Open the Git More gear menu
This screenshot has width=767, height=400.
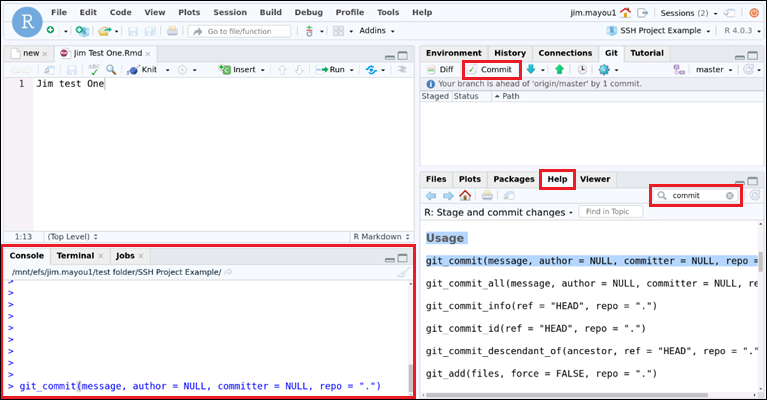[x=604, y=69]
